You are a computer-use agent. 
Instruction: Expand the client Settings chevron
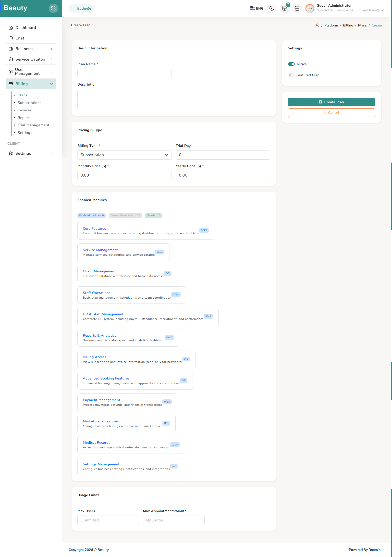pos(51,153)
